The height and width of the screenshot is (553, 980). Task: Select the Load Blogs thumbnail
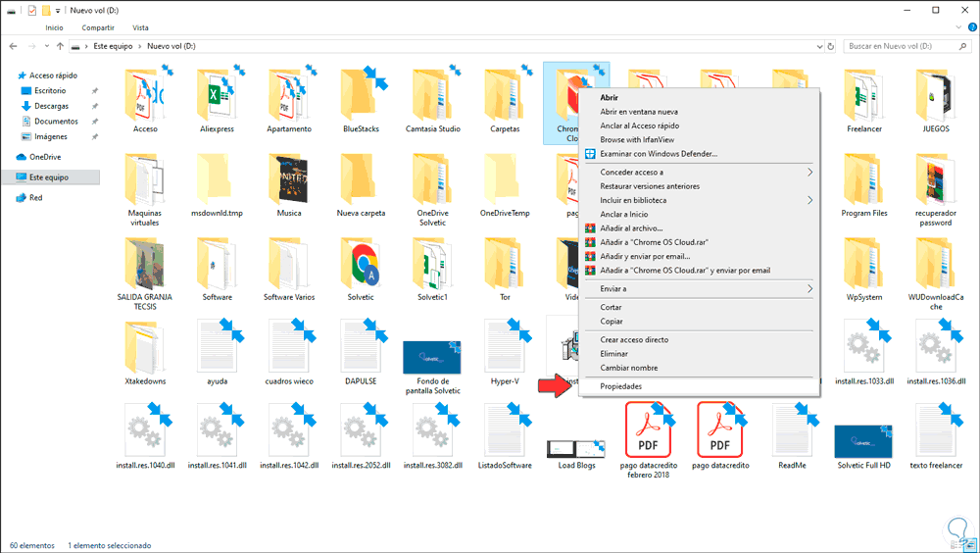coord(576,448)
